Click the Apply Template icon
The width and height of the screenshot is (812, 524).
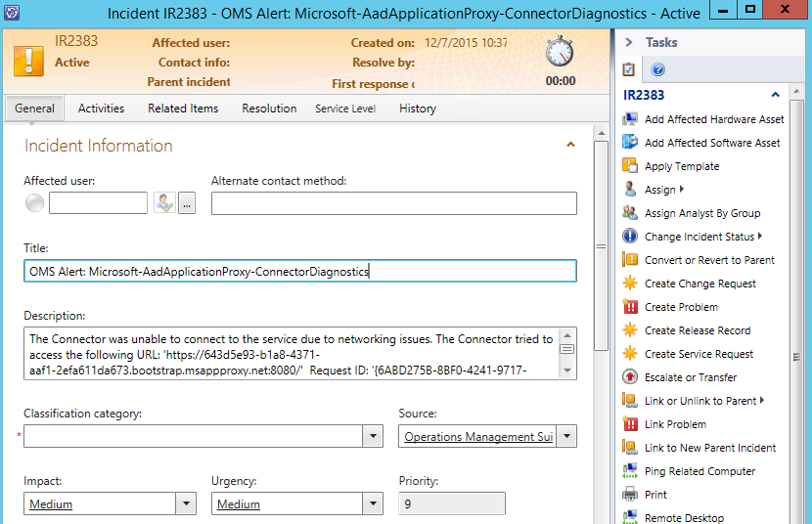pyautogui.click(x=630, y=166)
